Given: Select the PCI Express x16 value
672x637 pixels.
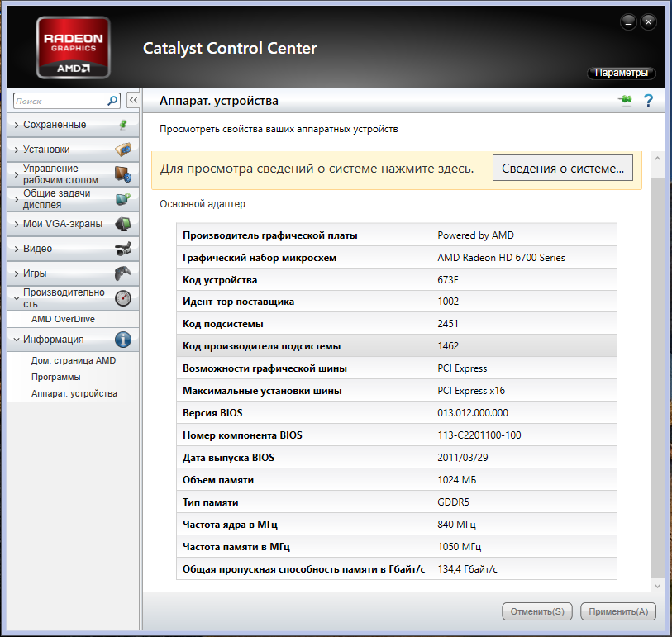Looking at the screenshot, I should 471,391.
